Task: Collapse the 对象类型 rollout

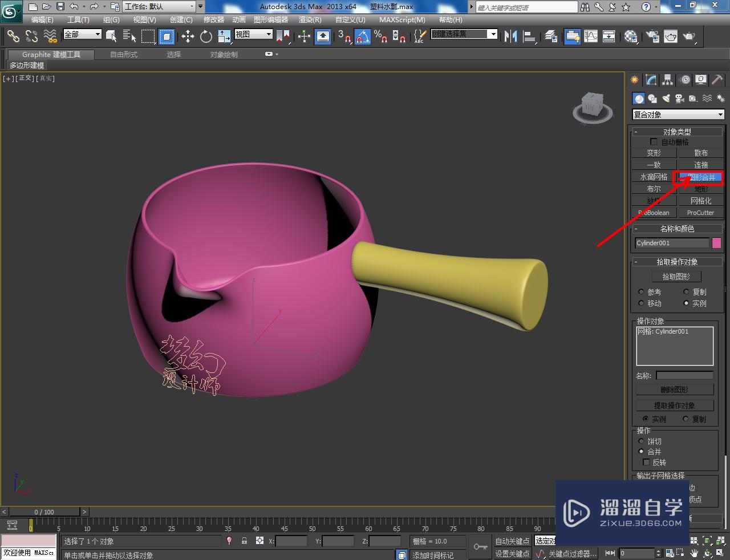Action: coord(677,132)
